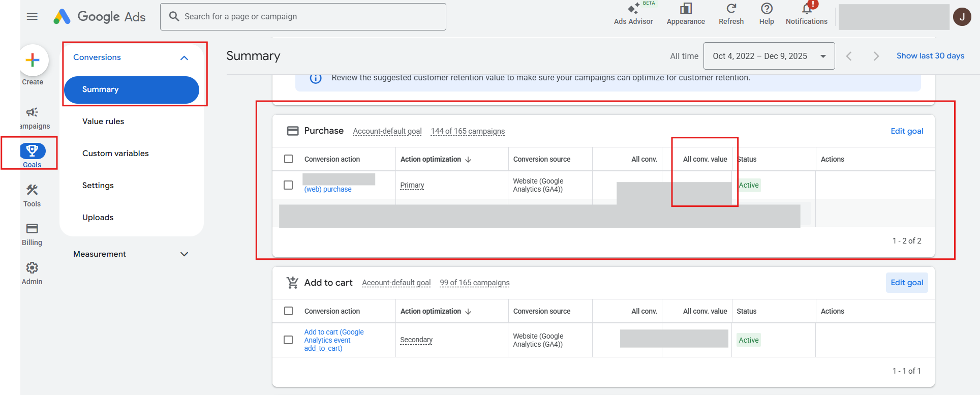Click the Active status in purchase row

(749, 185)
